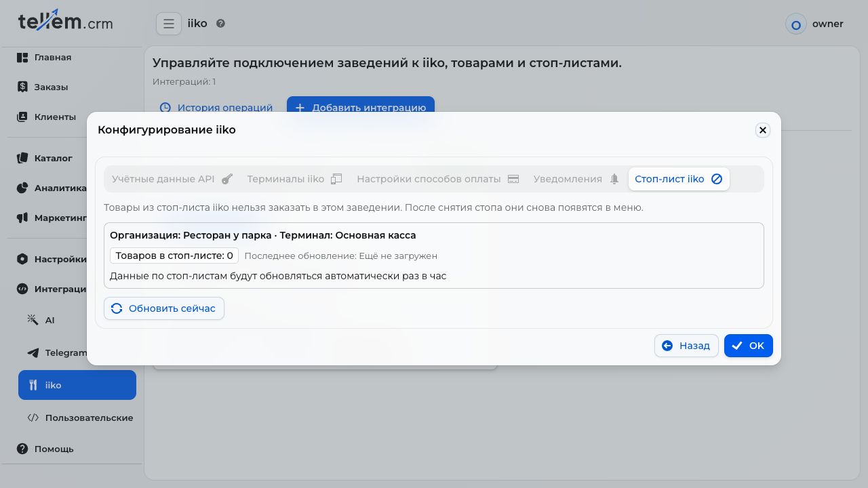
Task: Open the AI integration item
Action: [77, 320]
